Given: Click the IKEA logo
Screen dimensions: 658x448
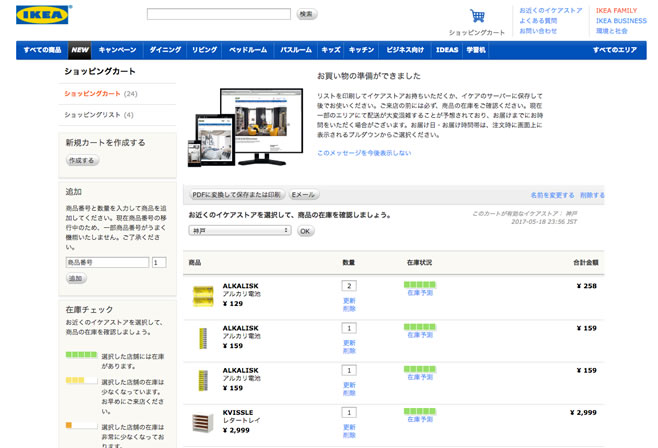Looking at the screenshot, I should [x=42, y=15].
